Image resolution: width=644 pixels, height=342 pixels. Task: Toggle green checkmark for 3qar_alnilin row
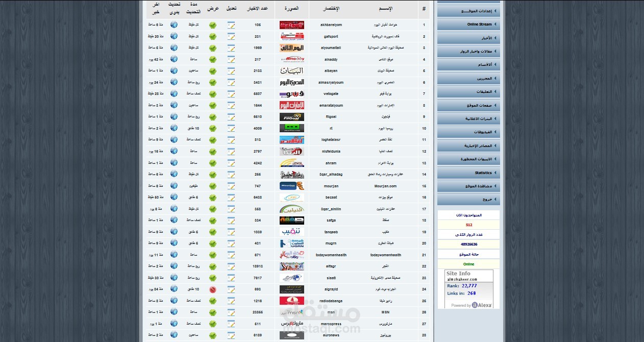(x=213, y=208)
